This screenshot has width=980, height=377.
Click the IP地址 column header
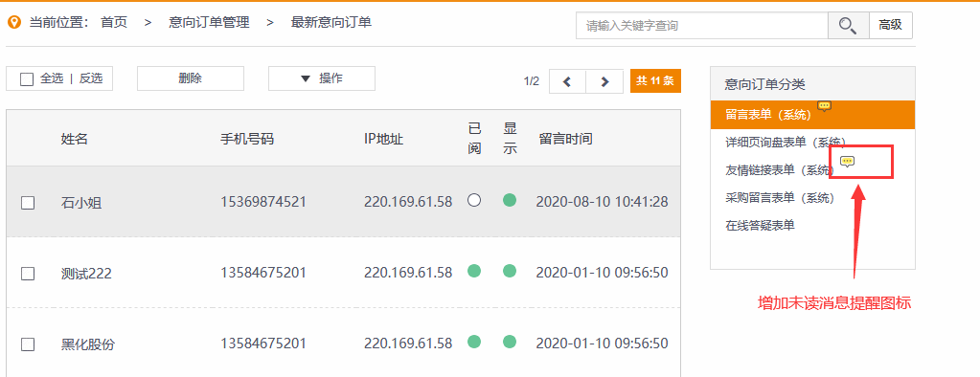click(384, 139)
